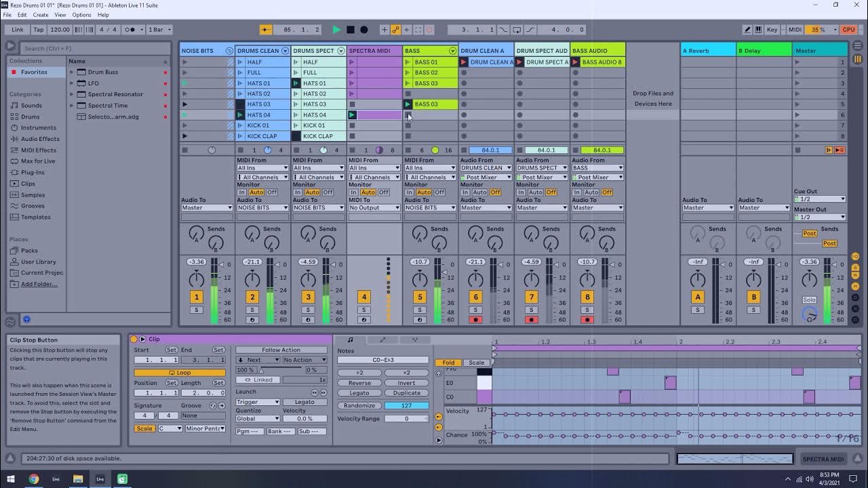Screen dimensions: 868x488
Task: Launch the HATS 04 clip in DRUMS CLEAN
Action: [x=240, y=115]
